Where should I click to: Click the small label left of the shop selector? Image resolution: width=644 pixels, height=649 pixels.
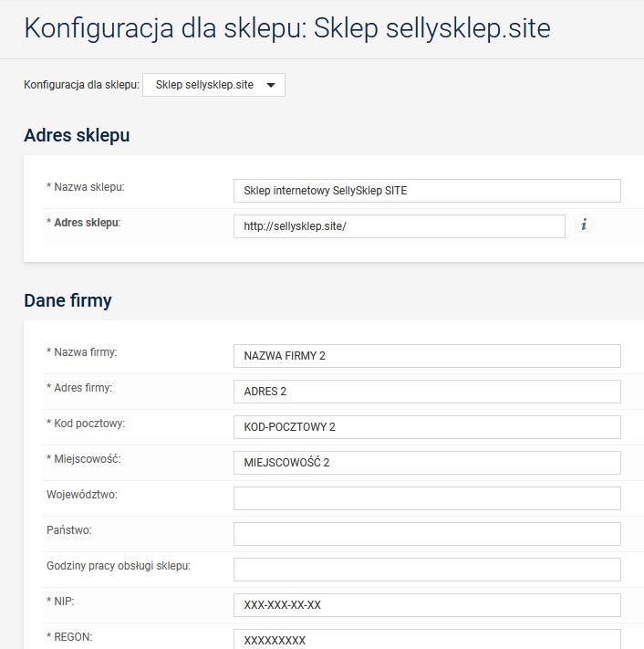(x=81, y=85)
